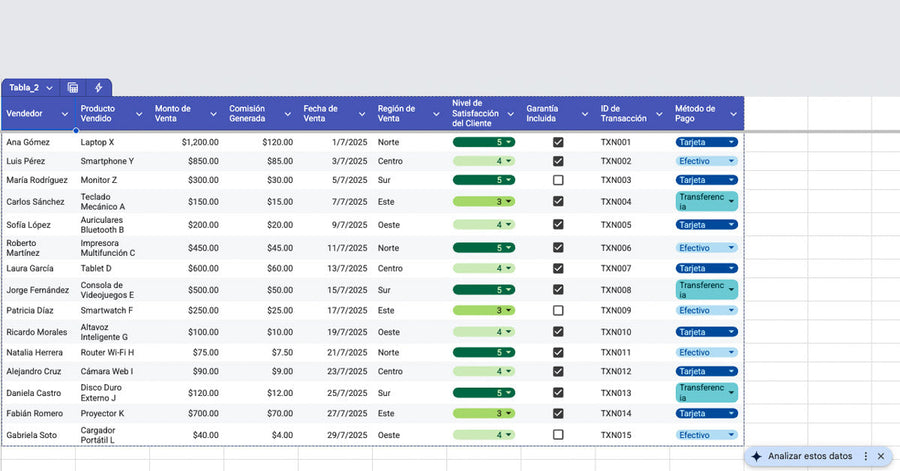Open Vendedor column filter dropdown

point(65,114)
